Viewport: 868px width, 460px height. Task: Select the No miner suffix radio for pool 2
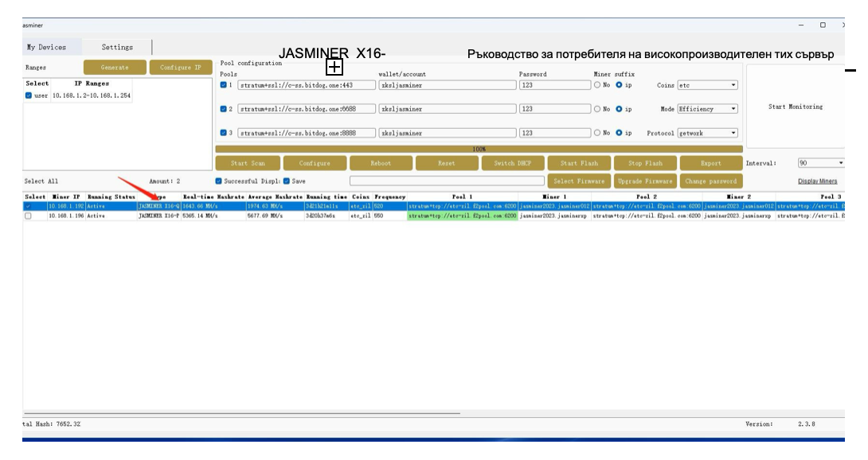(597, 109)
